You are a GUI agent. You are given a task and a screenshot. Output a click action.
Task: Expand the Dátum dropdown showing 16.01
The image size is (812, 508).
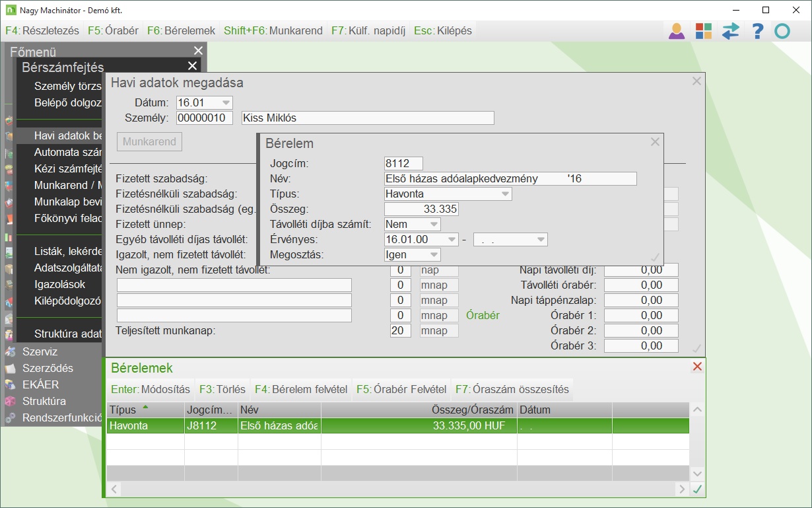(x=226, y=102)
